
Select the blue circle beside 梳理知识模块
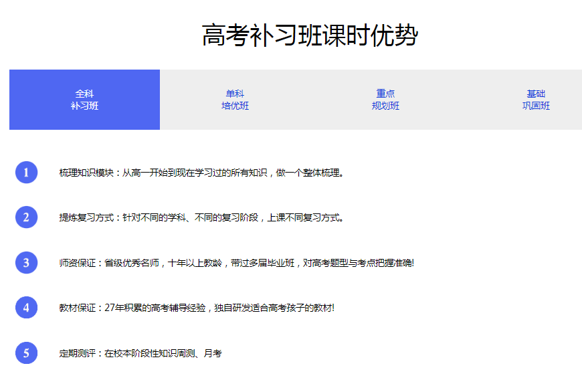pos(25,173)
